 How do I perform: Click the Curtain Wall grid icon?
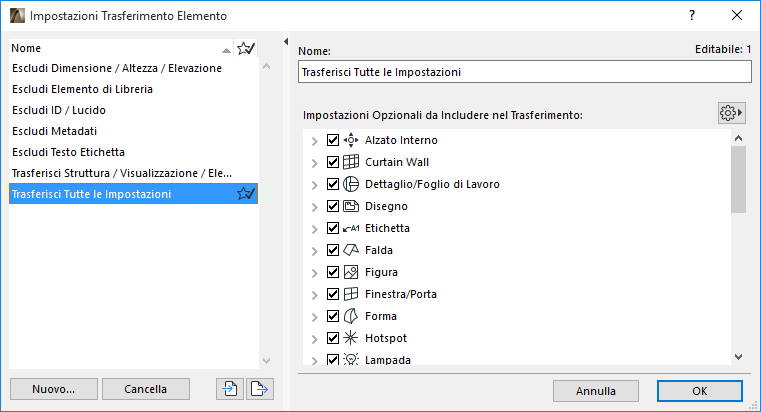click(351, 162)
